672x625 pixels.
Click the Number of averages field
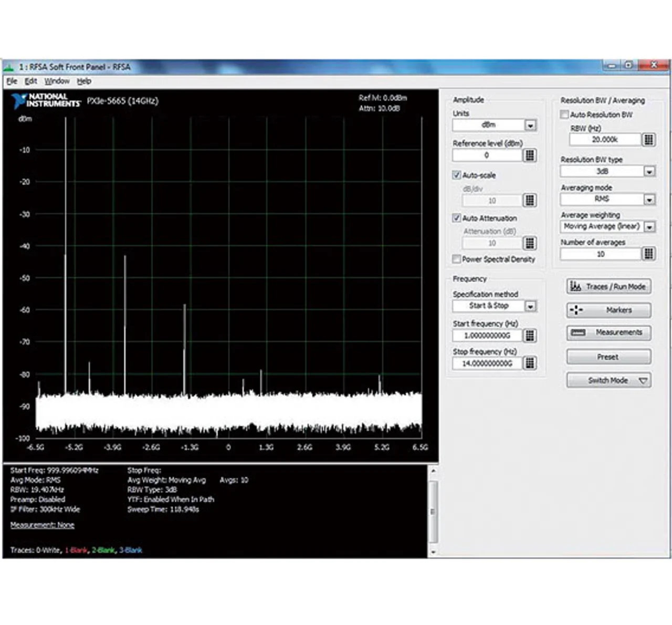click(601, 254)
